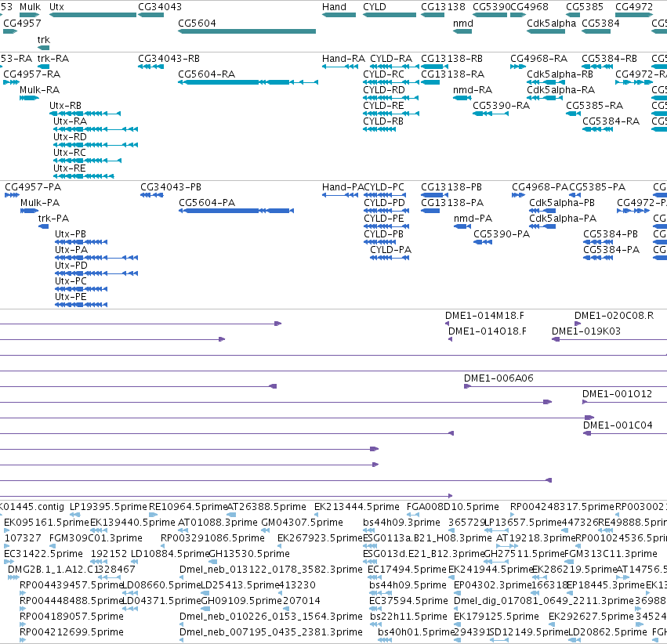The image size is (667, 644).
Task: Select transcript Utx-RE
Action: (x=84, y=176)
